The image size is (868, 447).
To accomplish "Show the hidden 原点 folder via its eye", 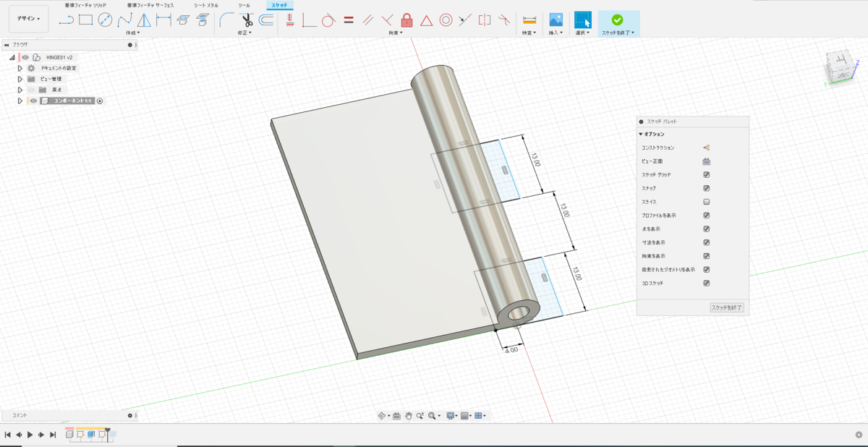I will pos(32,90).
